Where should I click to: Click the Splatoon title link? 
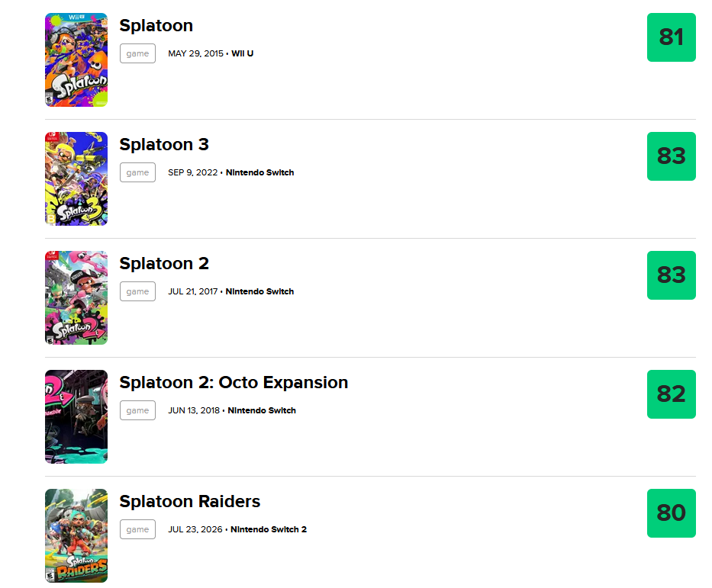[x=156, y=25]
